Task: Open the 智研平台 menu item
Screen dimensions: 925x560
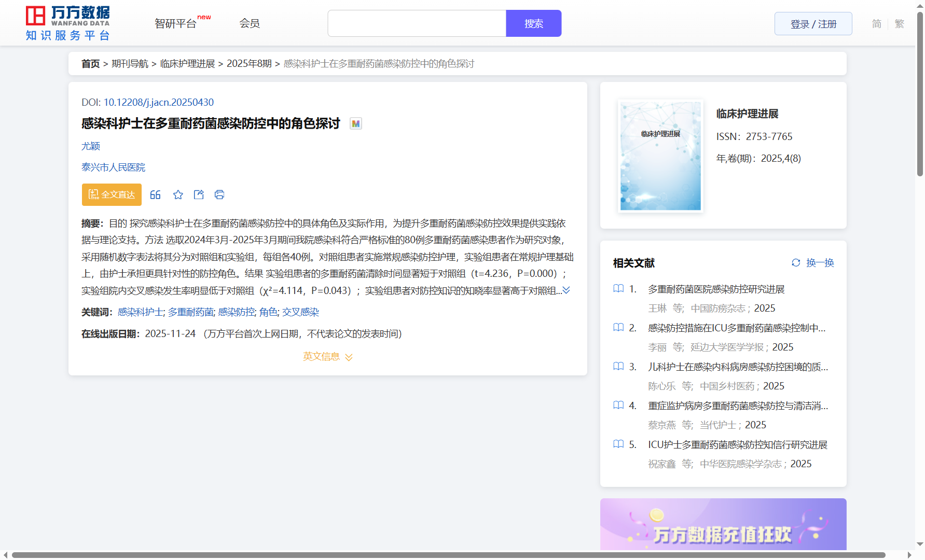Action: pos(175,23)
